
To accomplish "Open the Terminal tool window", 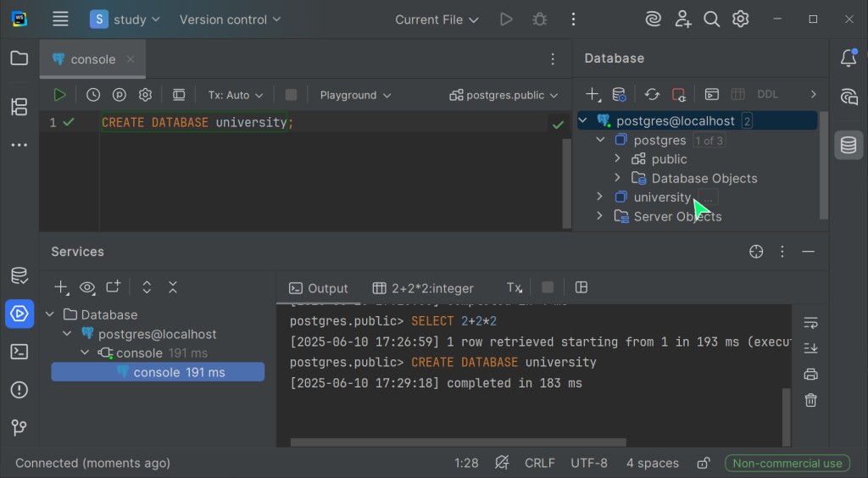I will tap(19, 352).
